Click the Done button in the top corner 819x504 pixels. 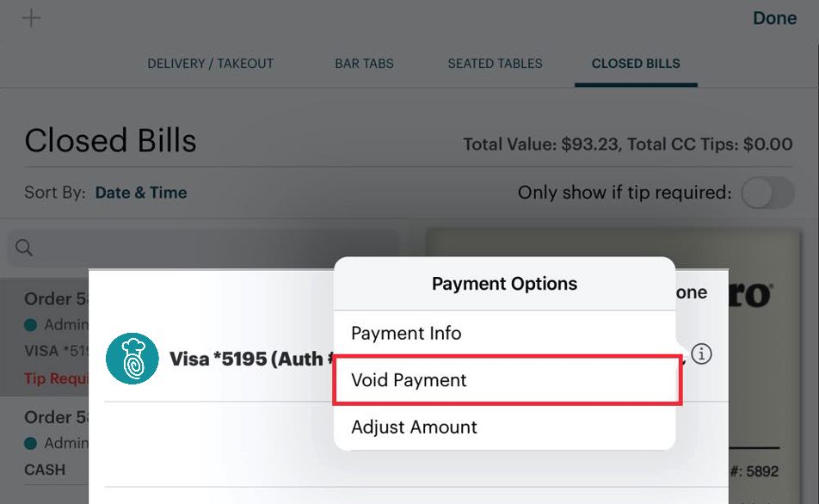[773, 17]
